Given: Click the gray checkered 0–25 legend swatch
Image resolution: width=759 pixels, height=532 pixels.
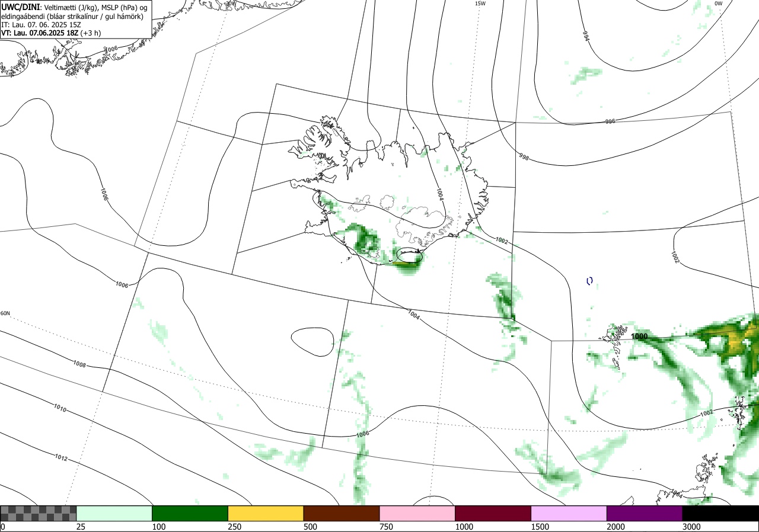Looking at the screenshot, I should pyautogui.click(x=39, y=513).
